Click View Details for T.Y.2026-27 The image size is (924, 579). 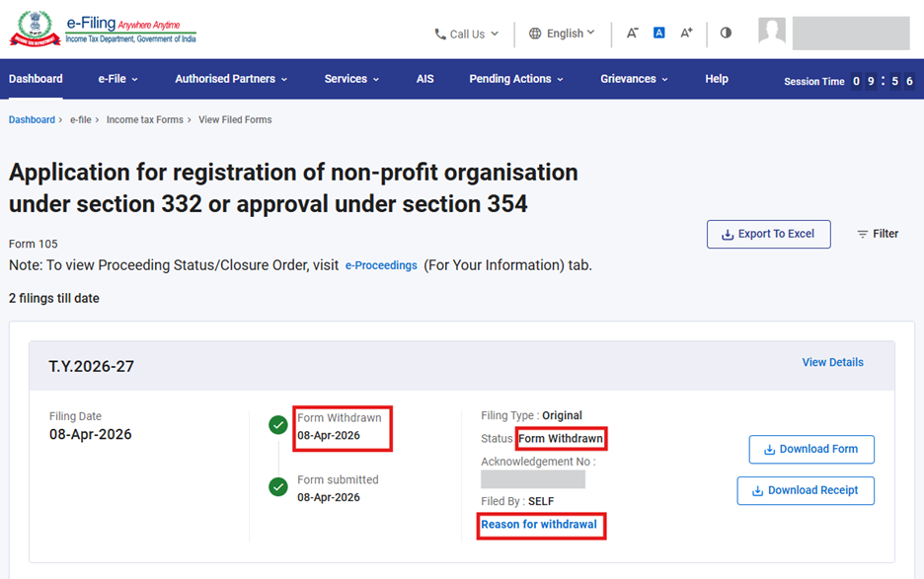(832, 362)
